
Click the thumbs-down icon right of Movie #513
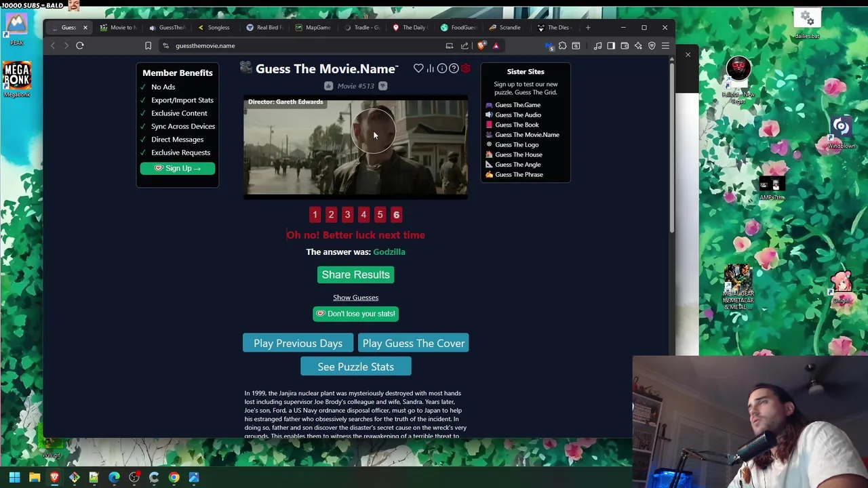click(x=382, y=86)
